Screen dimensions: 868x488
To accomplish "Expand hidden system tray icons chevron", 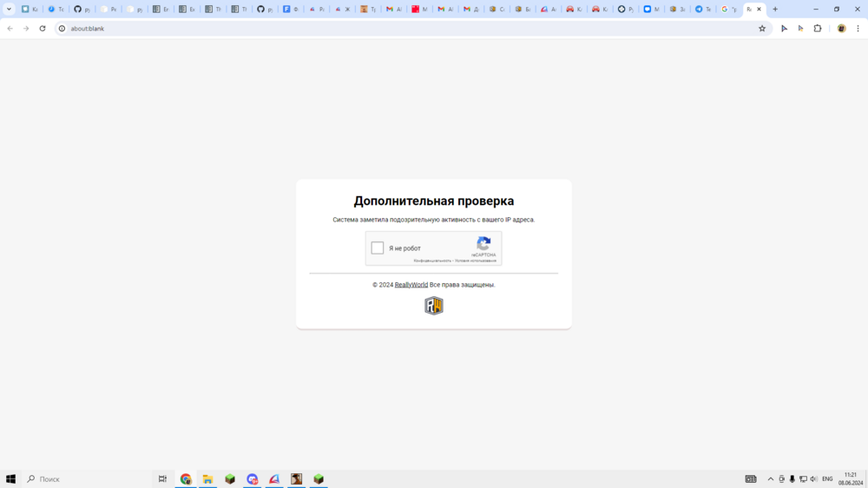I will pyautogui.click(x=771, y=478).
